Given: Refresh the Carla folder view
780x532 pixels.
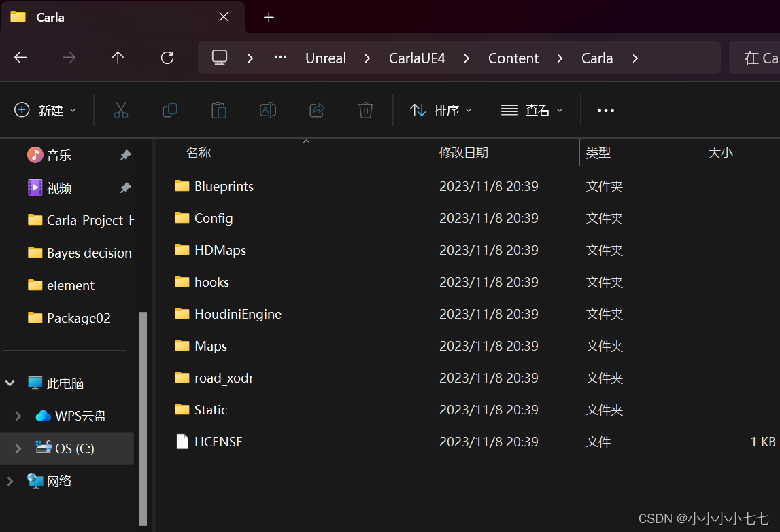Looking at the screenshot, I should click(x=167, y=58).
